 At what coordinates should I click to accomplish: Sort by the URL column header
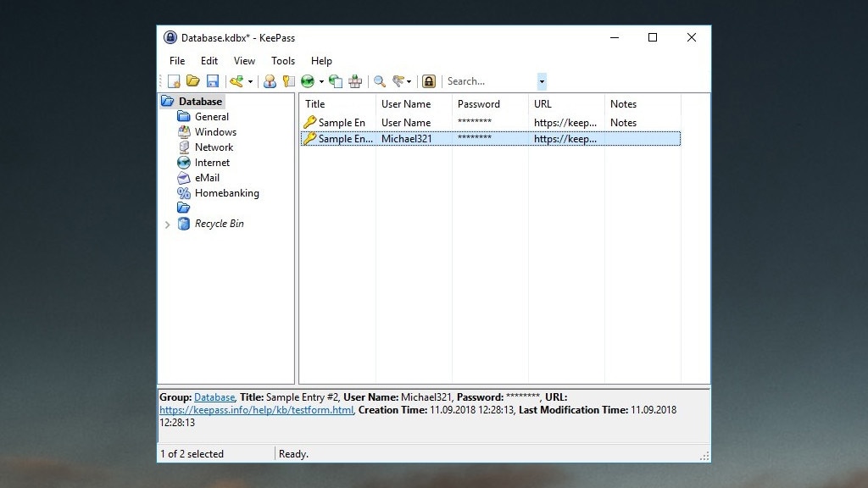tap(567, 104)
